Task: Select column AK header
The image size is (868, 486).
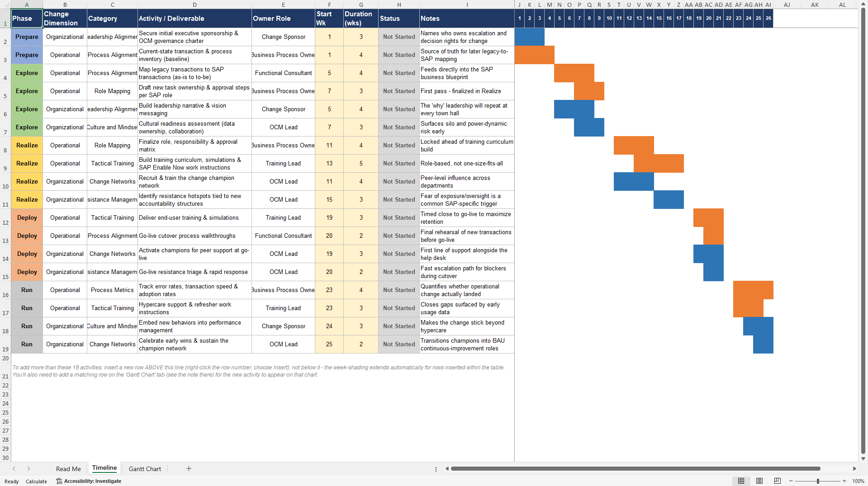Action: point(815,5)
